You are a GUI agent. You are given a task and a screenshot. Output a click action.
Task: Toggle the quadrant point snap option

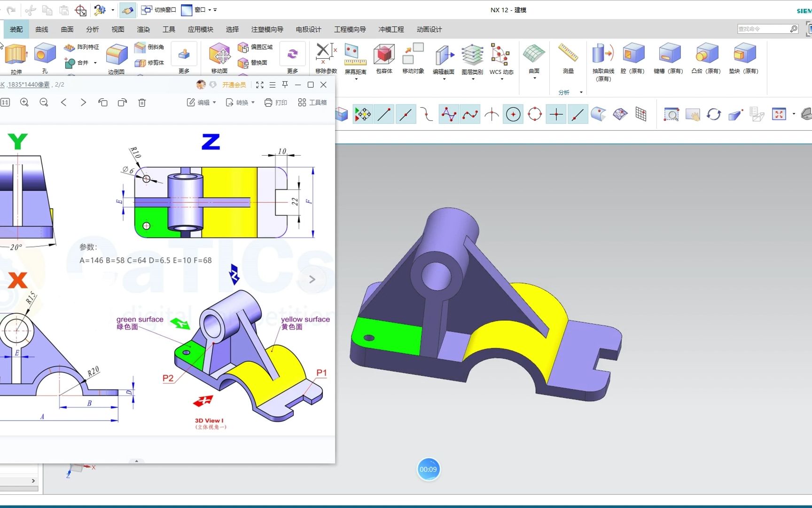[535, 114]
